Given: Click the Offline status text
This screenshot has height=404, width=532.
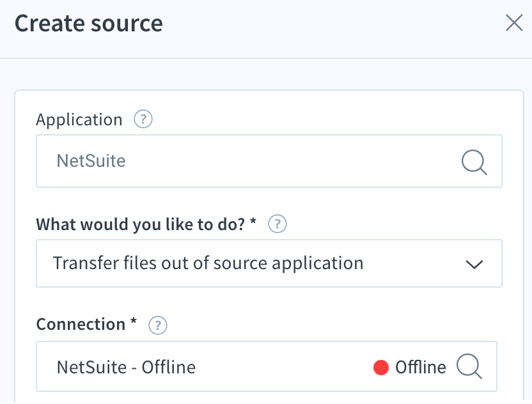Looking at the screenshot, I should (420, 368).
